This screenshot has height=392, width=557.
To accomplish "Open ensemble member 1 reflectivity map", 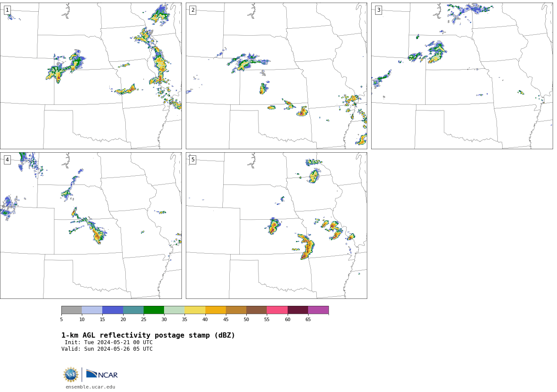I will click(x=91, y=76).
